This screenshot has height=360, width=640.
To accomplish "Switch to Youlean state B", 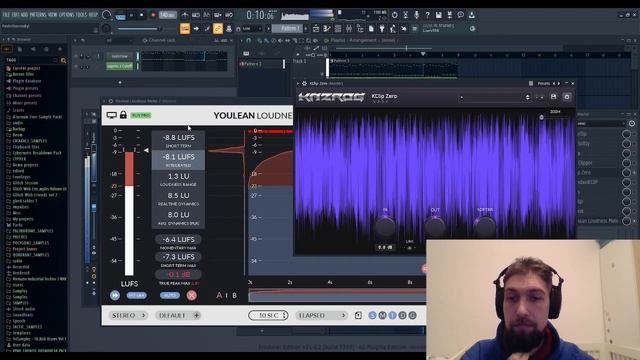I will point(235,295).
